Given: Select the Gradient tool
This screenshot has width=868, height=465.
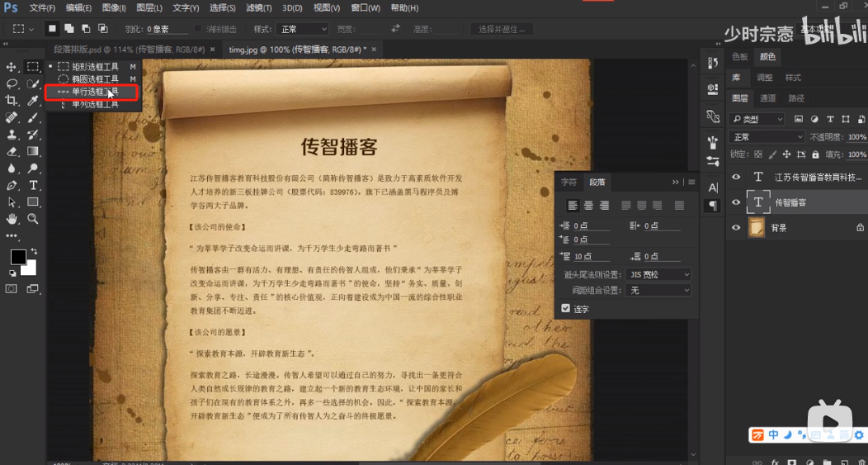Looking at the screenshot, I should (x=33, y=151).
